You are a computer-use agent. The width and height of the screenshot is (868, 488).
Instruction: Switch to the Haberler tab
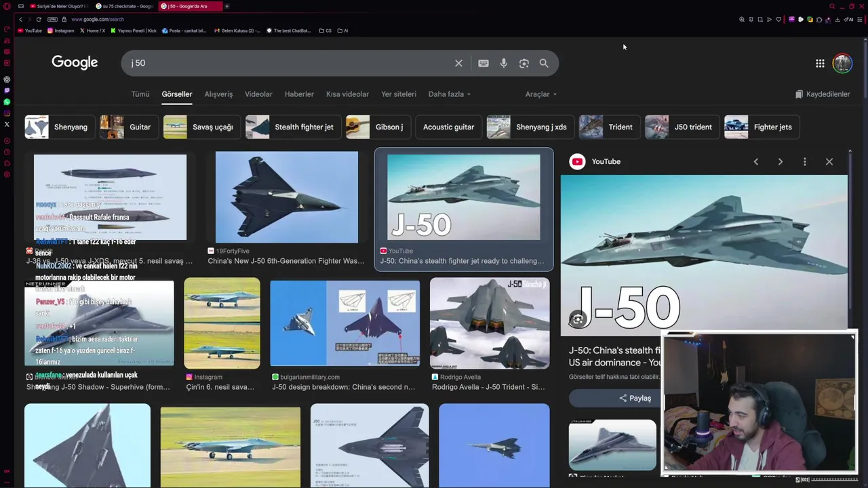click(x=299, y=94)
